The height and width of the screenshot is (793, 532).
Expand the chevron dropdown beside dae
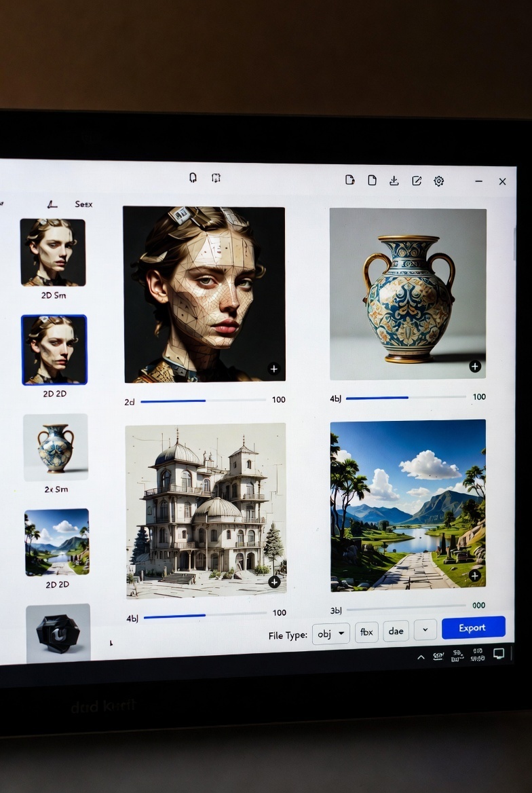(425, 630)
